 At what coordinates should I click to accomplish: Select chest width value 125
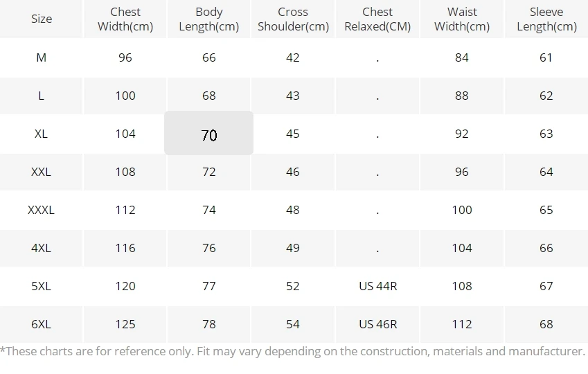coord(125,324)
